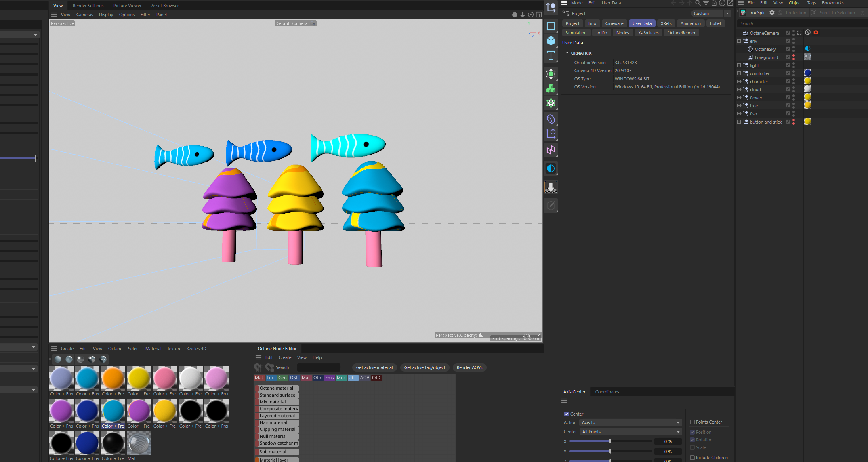Click the TrueSplit settings gear icon
Screen dimensions: 868x462
[772, 13]
